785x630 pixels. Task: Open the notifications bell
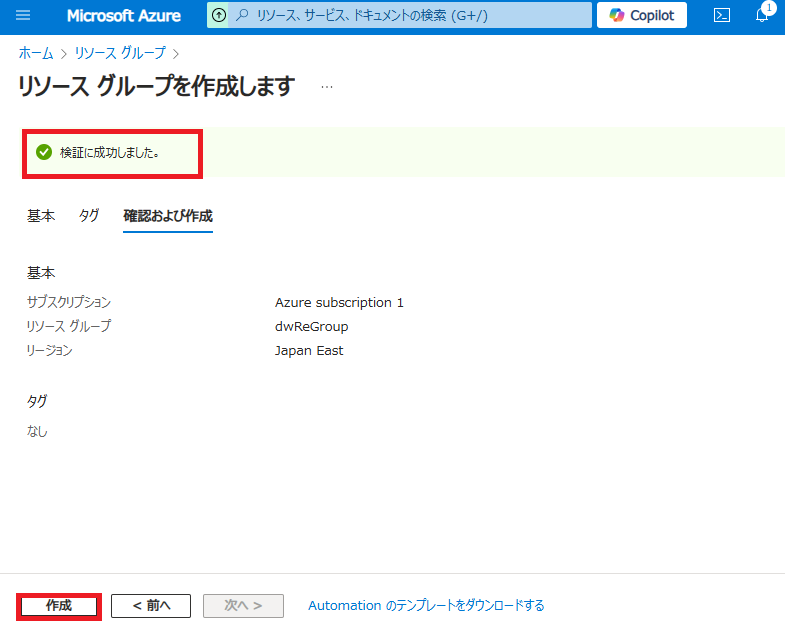762,16
